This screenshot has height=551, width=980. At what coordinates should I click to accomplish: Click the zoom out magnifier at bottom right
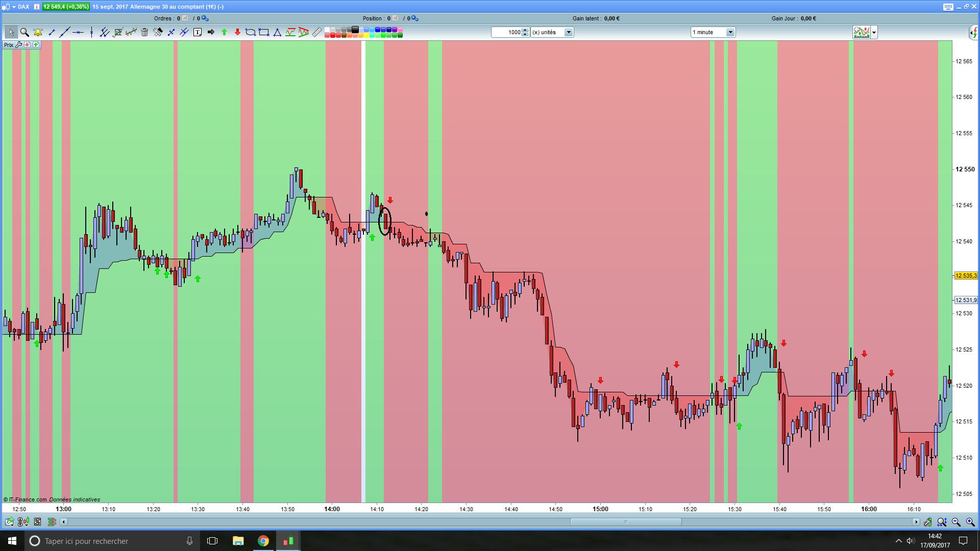(x=956, y=522)
